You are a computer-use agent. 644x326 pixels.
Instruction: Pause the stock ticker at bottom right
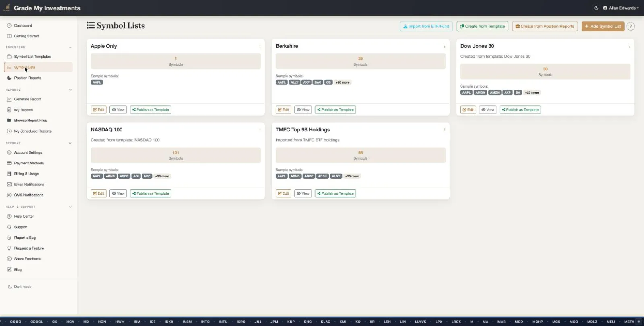(638, 322)
